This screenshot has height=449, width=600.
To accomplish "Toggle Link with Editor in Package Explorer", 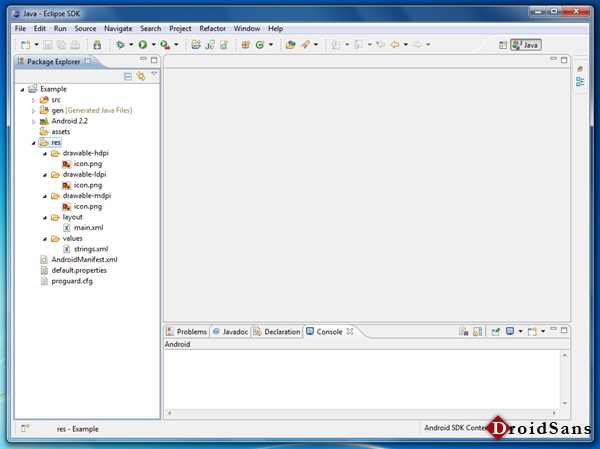I will pyautogui.click(x=141, y=76).
